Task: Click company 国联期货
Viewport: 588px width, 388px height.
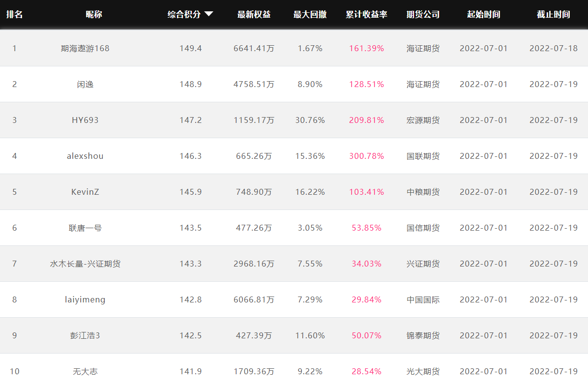Action: (x=423, y=156)
